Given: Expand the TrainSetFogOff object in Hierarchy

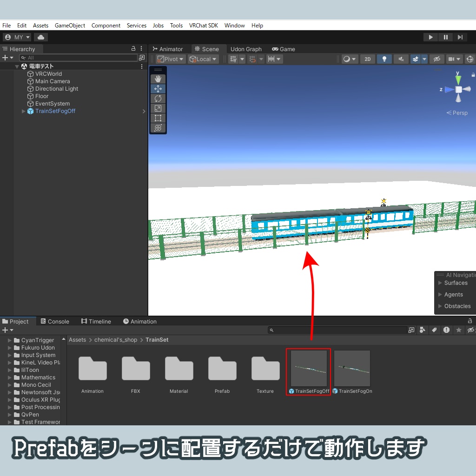Looking at the screenshot, I should (23, 111).
